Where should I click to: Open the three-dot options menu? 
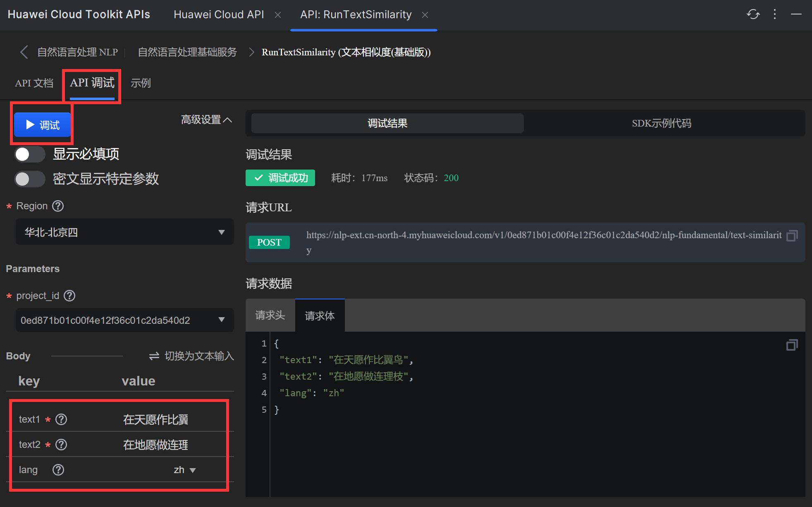point(775,14)
